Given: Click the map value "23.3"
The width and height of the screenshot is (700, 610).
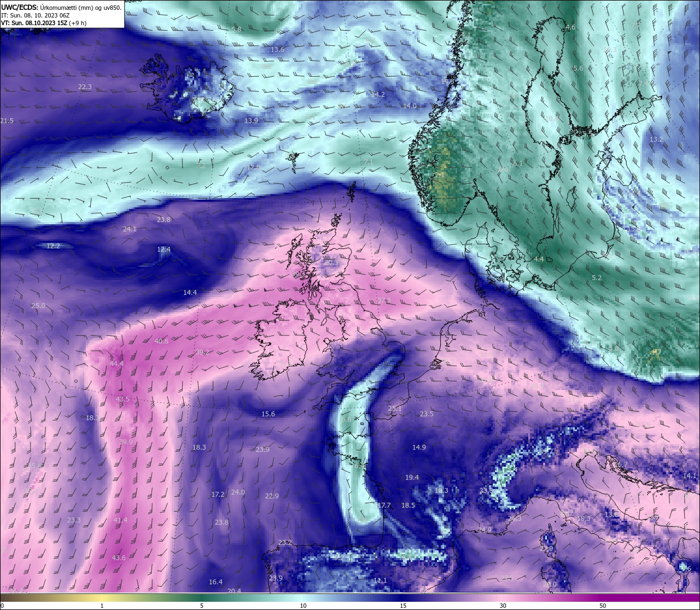Looking at the screenshot, I should [x=74, y=520].
